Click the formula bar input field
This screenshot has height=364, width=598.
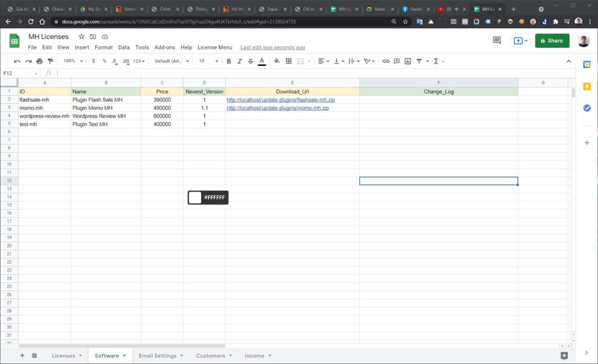pyautogui.click(x=292, y=73)
